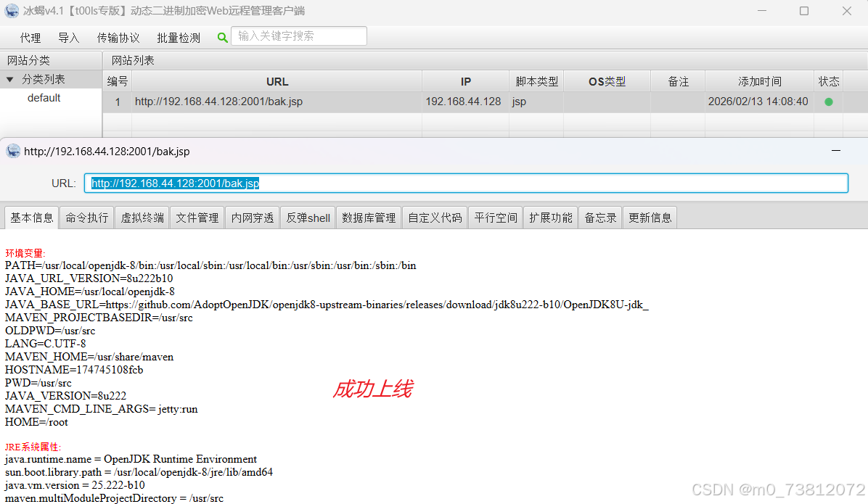Open the 反弹shell tab
The width and height of the screenshot is (868, 504).
tap(308, 218)
